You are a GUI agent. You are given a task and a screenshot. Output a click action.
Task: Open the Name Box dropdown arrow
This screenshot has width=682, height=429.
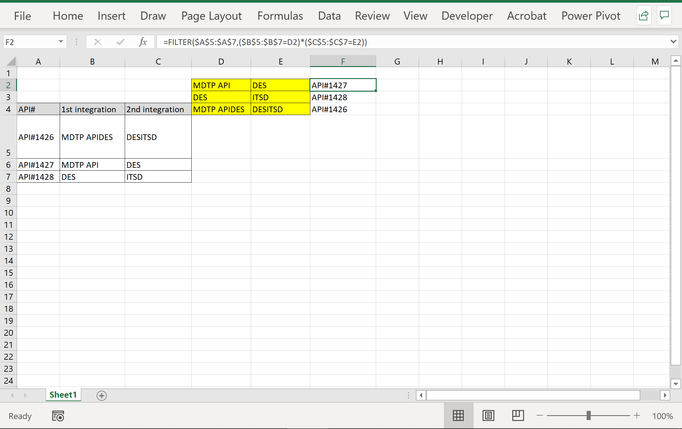pos(61,42)
